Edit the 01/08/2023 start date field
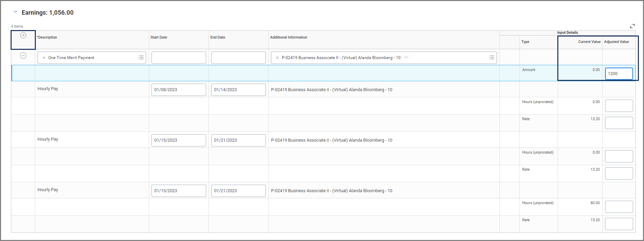This screenshot has width=644, height=241. (x=178, y=90)
